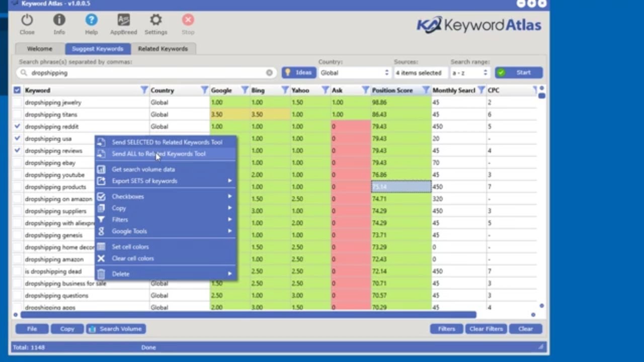Click export icon beside Export SETS of keywords
644x362 pixels.
(101, 181)
